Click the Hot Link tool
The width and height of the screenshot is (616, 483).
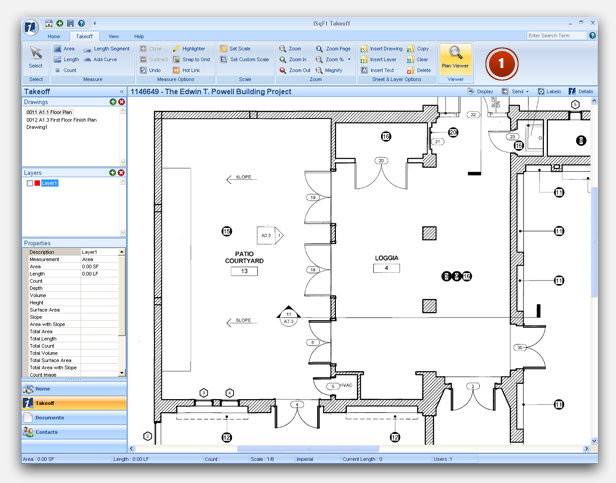[x=186, y=70]
